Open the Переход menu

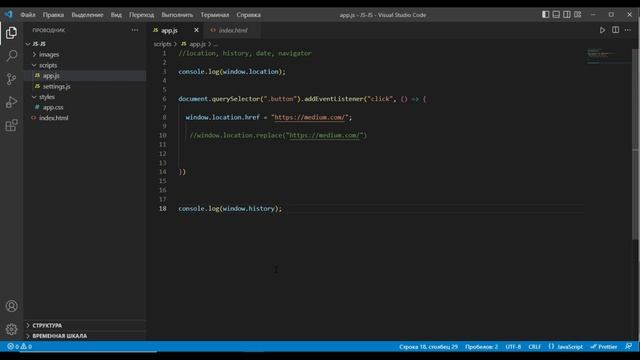(x=142, y=15)
